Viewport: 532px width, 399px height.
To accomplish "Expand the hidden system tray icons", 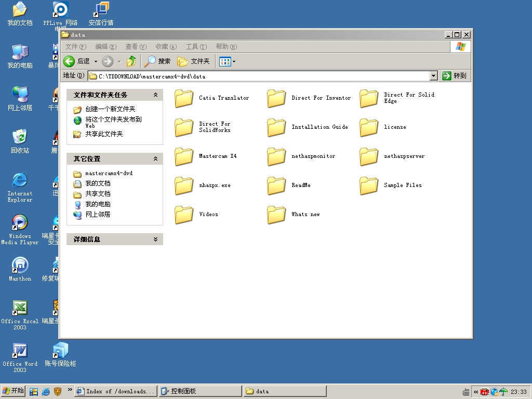I will (x=476, y=392).
